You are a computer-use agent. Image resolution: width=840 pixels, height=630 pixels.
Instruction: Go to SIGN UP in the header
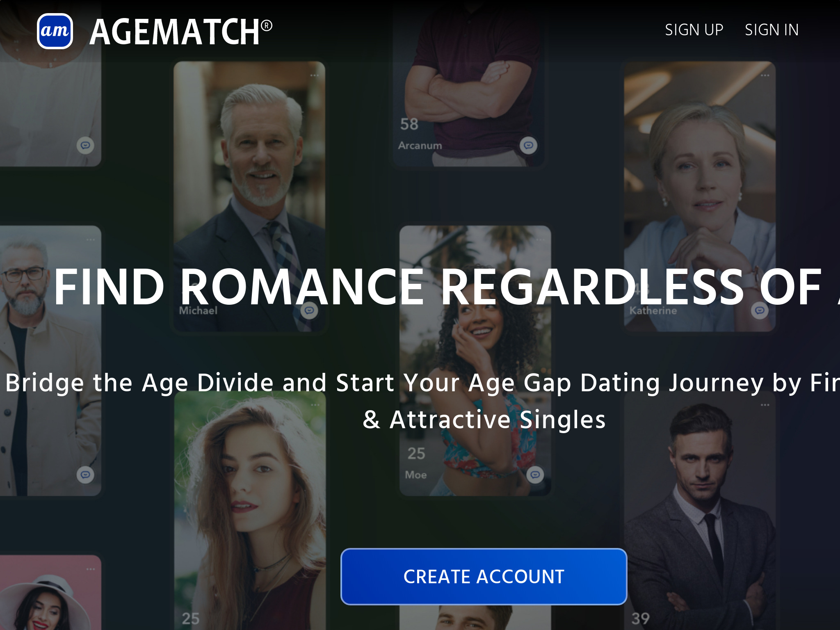coord(694,30)
